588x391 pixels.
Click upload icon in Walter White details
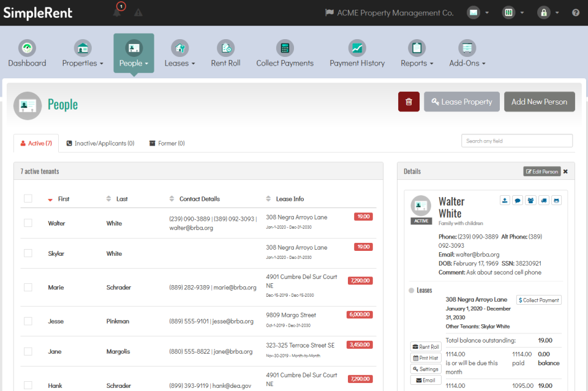505,200
